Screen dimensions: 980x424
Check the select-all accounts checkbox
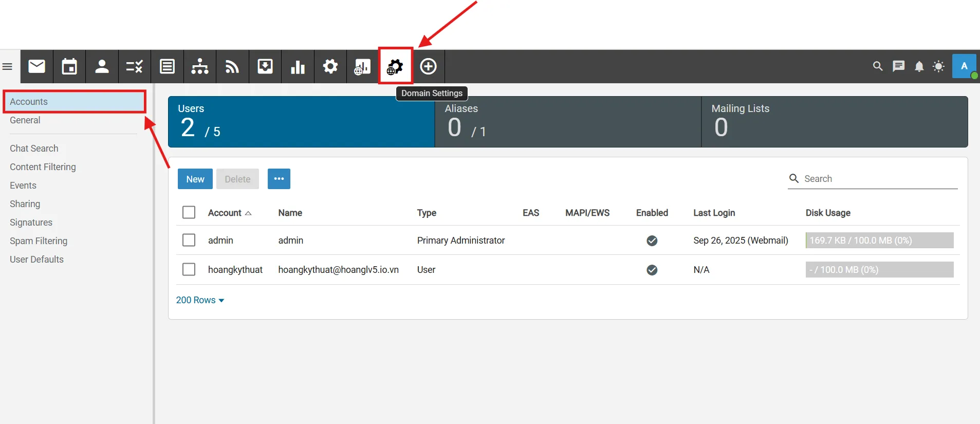189,212
